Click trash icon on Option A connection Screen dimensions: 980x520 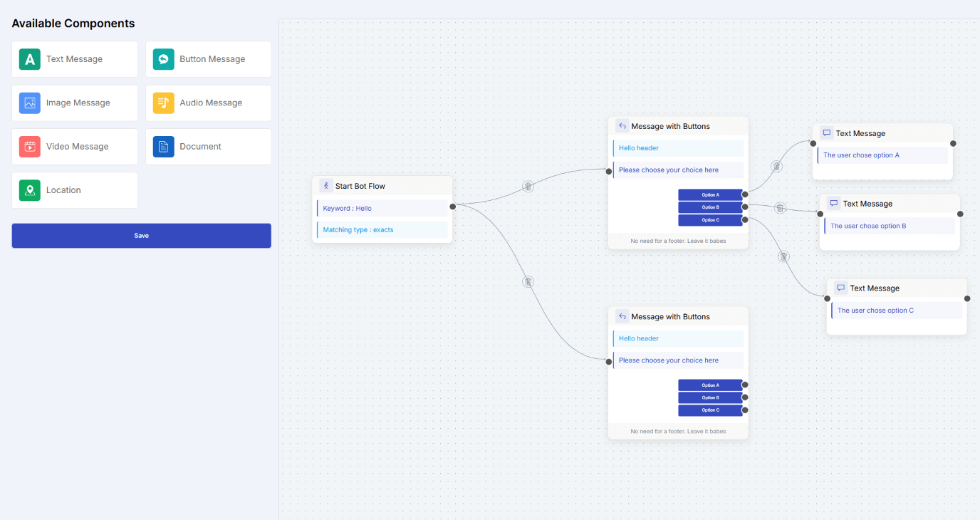click(x=776, y=166)
